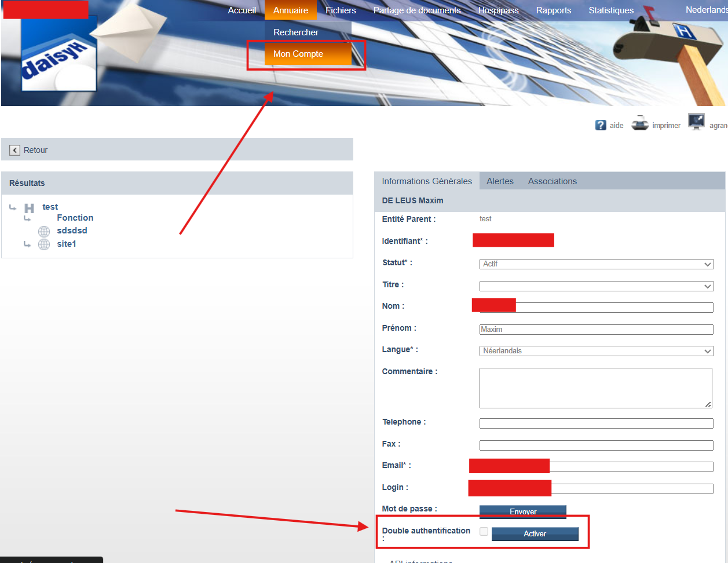Click the aide text link
Screen dimensions: 728x563
[617, 126]
